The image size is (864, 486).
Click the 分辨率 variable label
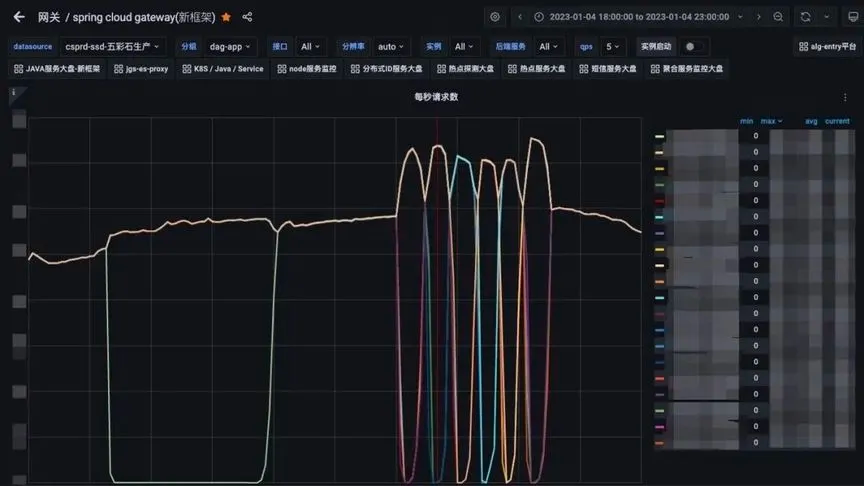pos(353,47)
